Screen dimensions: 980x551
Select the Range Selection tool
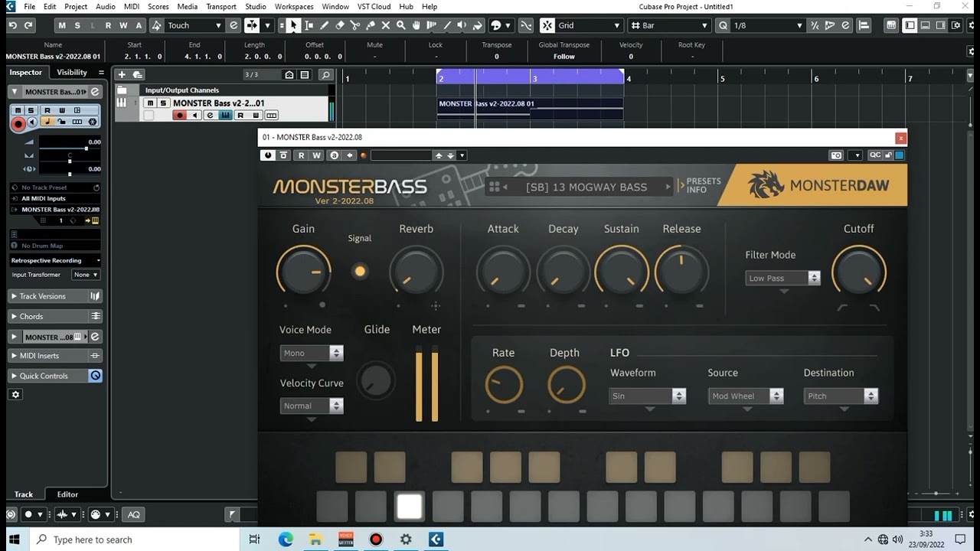(309, 25)
